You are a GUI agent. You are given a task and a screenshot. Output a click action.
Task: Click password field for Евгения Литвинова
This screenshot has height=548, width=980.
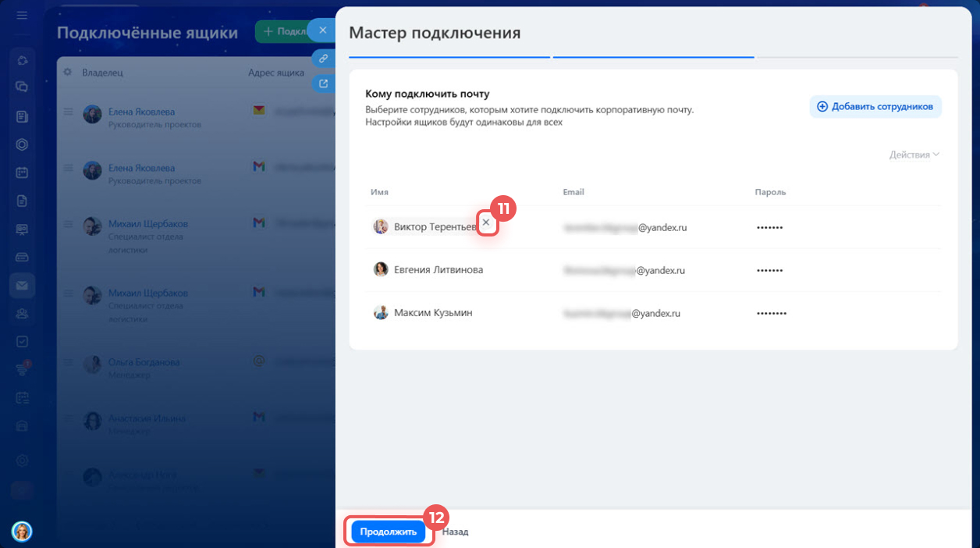click(769, 270)
